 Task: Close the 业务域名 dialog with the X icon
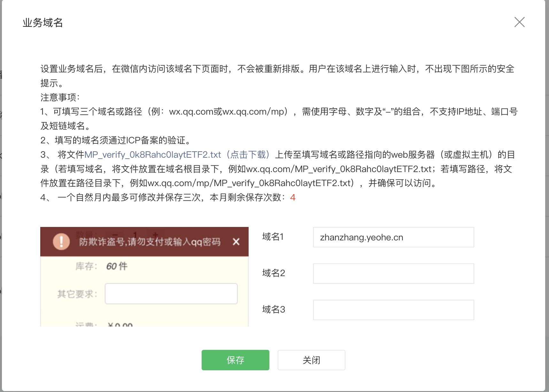519,22
